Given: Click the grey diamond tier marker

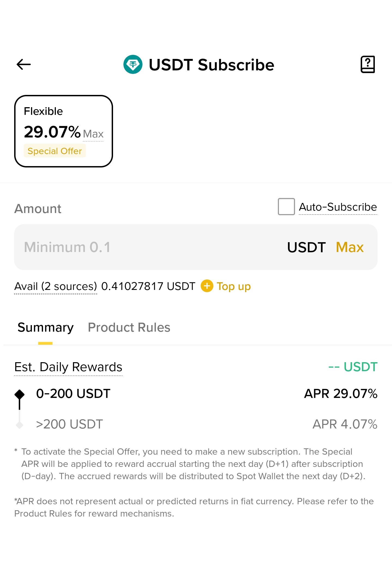Looking at the screenshot, I should 20,425.
